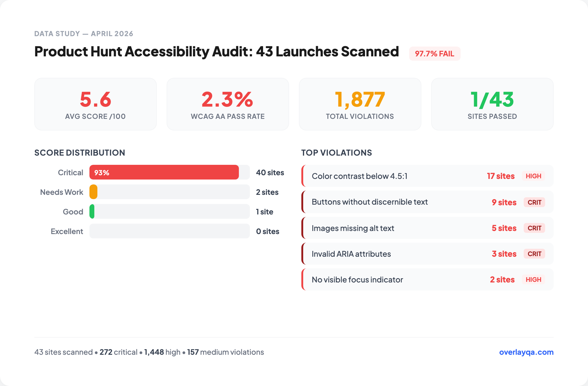Open the Color contrast below 4.5:1 violation

[x=427, y=176]
